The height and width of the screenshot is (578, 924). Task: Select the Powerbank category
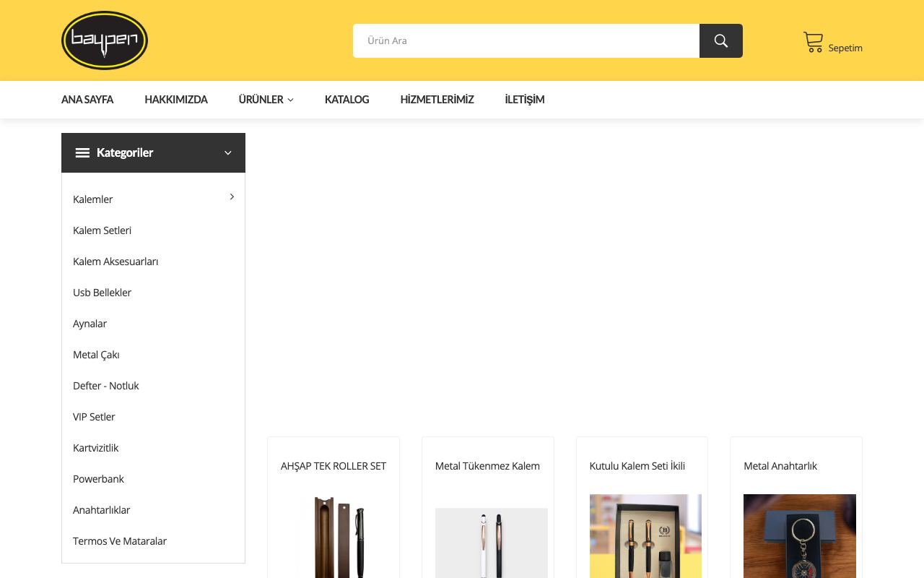coord(98,479)
